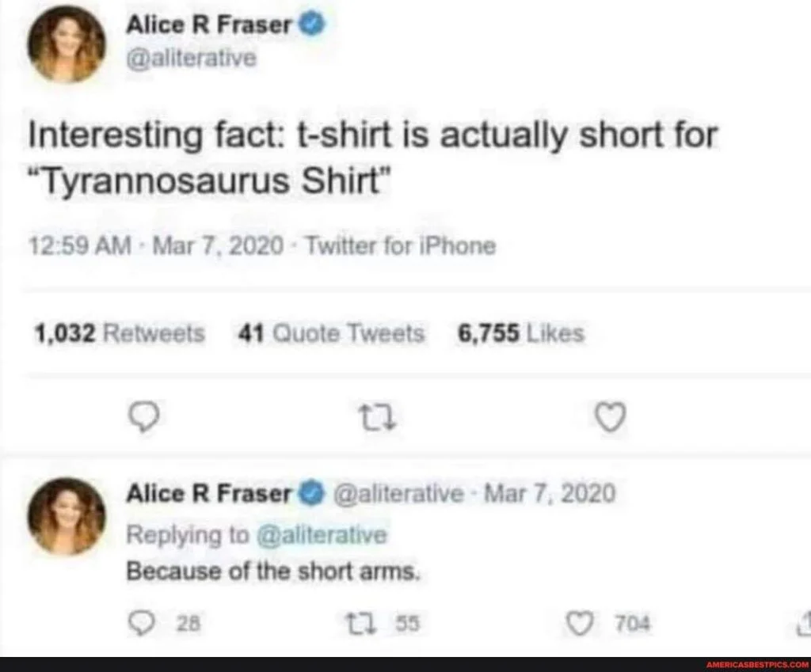Click @aliterative in Replying to line
This screenshot has height=672, width=811.
click(322, 535)
